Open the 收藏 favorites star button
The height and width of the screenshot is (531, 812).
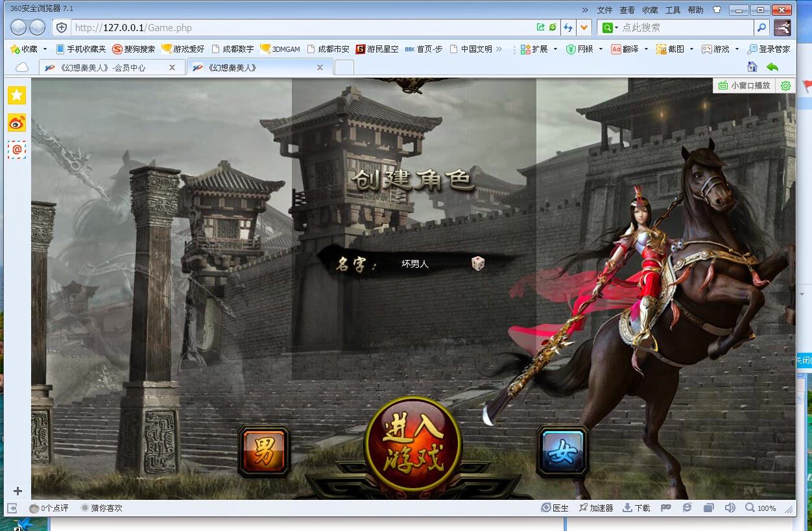tap(23, 49)
